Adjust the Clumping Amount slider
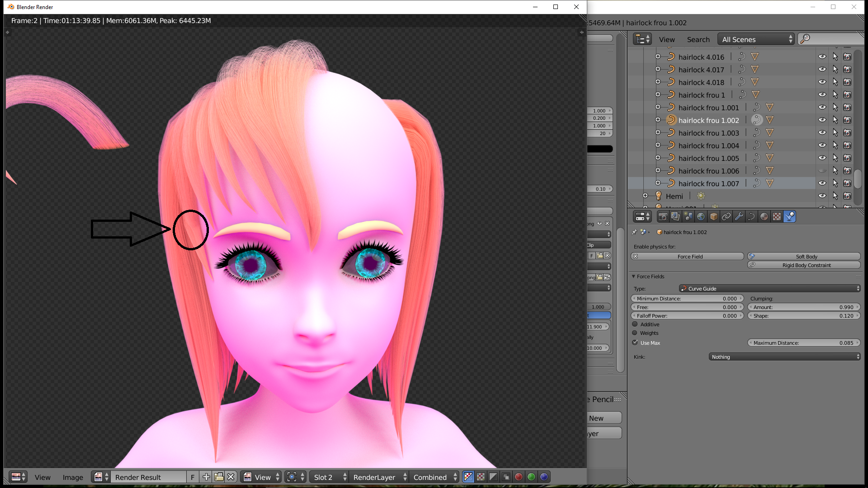The width and height of the screenshot is (868, 488). 804,307
